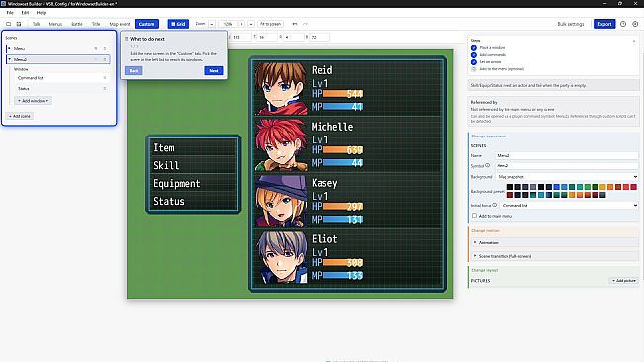Screen dimensions: 644x362
Task: Click the Symbol input field
Action: (x=567, y=165)
